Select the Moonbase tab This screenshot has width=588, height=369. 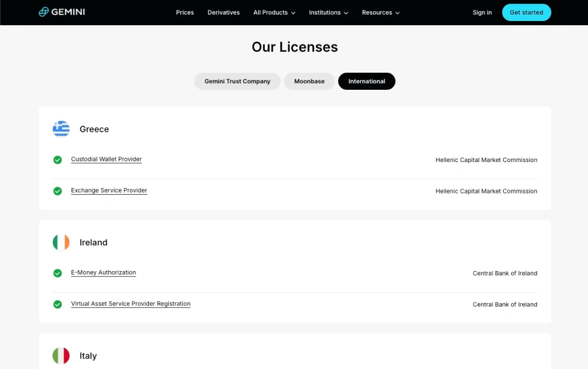coord(309,82)
